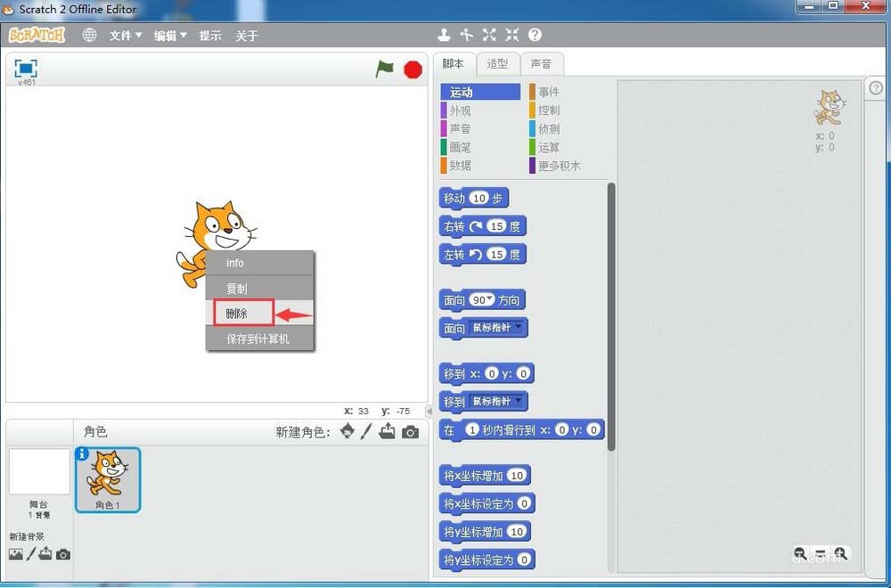This screenshot has width=891, height=588.
Task: Select 删除 in the context menu
Action: [238, 314]
